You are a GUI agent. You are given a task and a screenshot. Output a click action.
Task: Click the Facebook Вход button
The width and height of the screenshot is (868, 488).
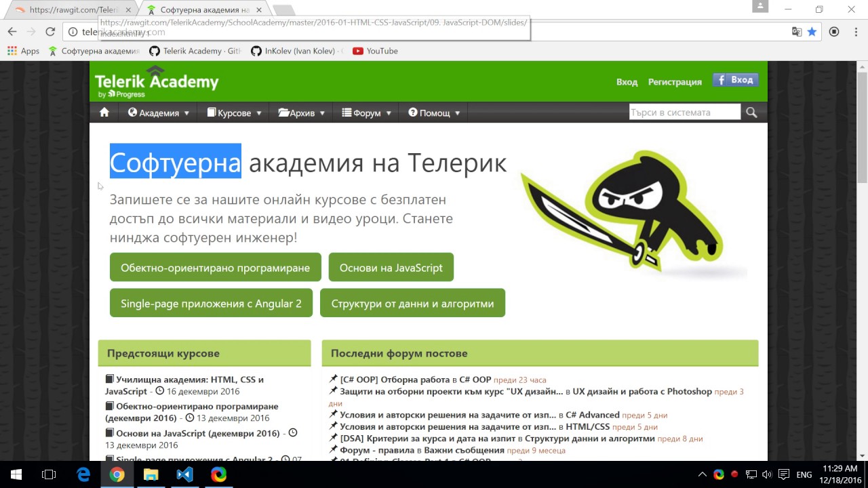[x=736, y=80]
